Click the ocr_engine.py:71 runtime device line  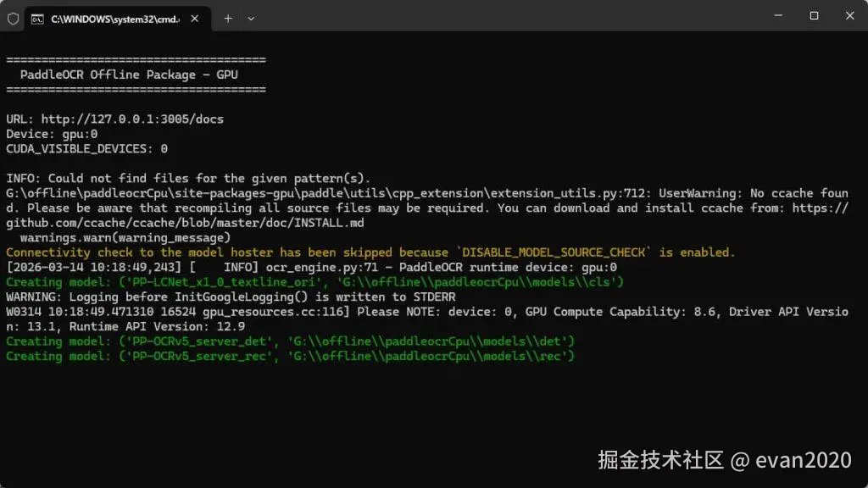(312, 267)
